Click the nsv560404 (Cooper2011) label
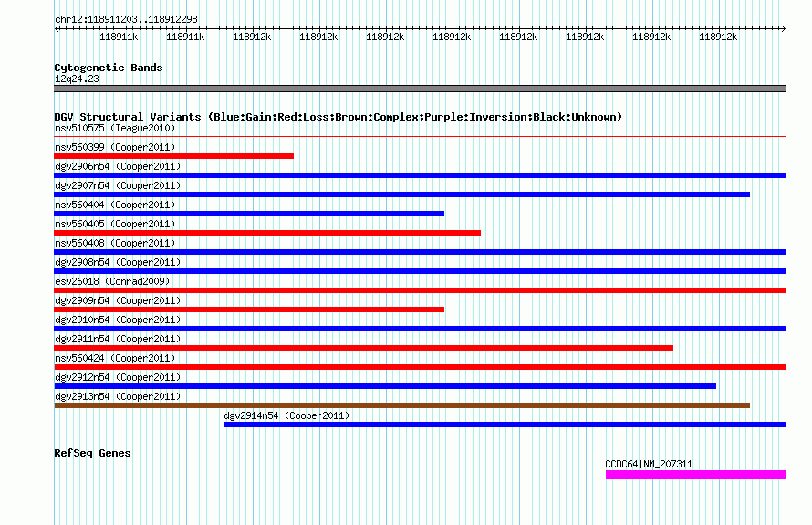 pyautogui.click(x=115, y=205)
